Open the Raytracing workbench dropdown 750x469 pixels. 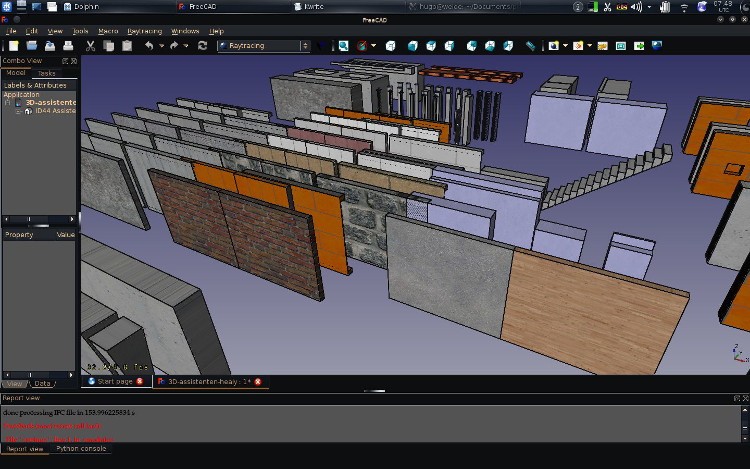[264, 46]
